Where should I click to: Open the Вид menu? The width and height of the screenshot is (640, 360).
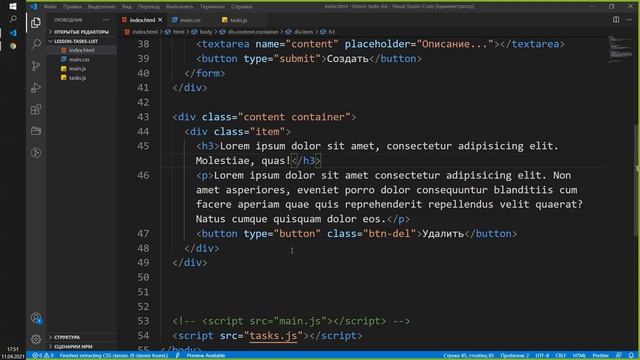tap(127, 7)
